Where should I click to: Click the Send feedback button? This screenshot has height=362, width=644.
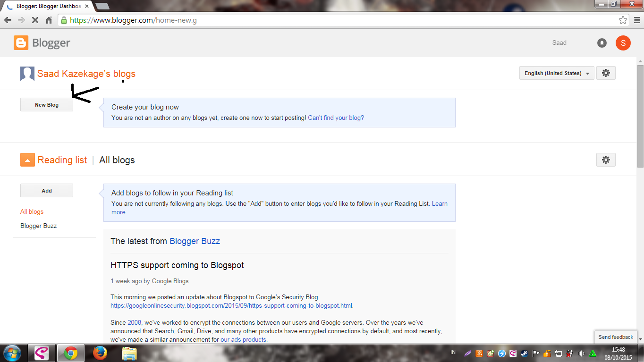tap(615, 337)
